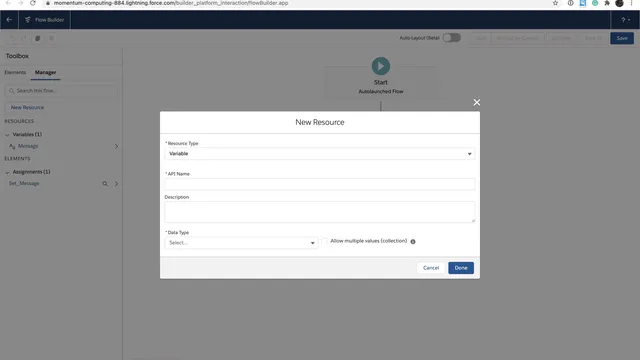Open details chevron for Set_Message
This screenshot has width=640, height=360.
tap(116, 184)
